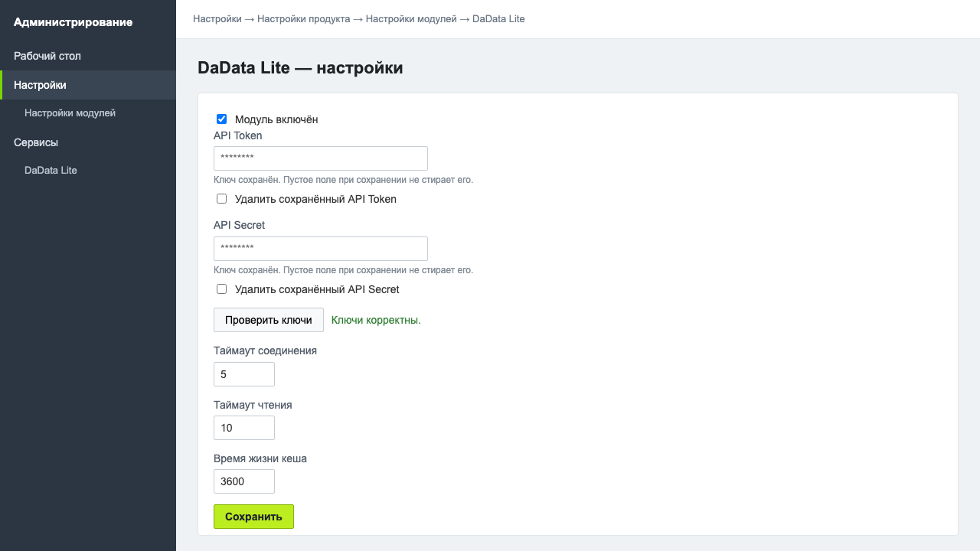Click 'DaData Lite — настройки' page heading

(x=300, y=68)
